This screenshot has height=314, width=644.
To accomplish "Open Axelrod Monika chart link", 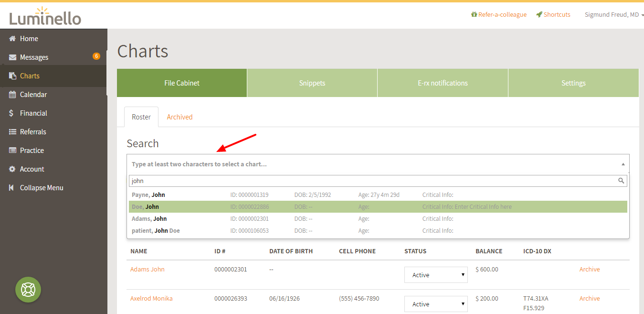I will pyautogui.click(x=151, y=298).
